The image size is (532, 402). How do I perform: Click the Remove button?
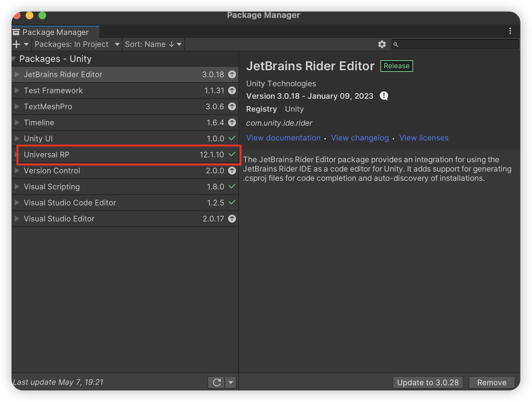pyautogui.click(x=491, y=382)
